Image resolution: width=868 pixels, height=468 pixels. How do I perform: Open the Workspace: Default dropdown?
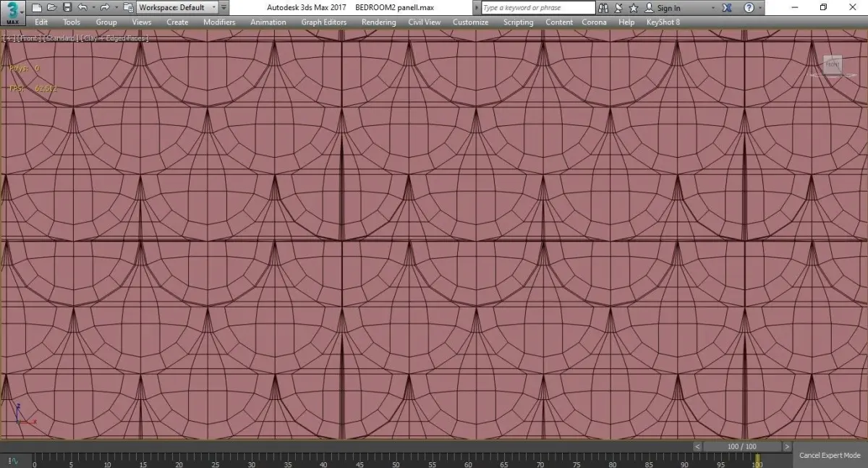pyautogui.click(x=177, y=8)
